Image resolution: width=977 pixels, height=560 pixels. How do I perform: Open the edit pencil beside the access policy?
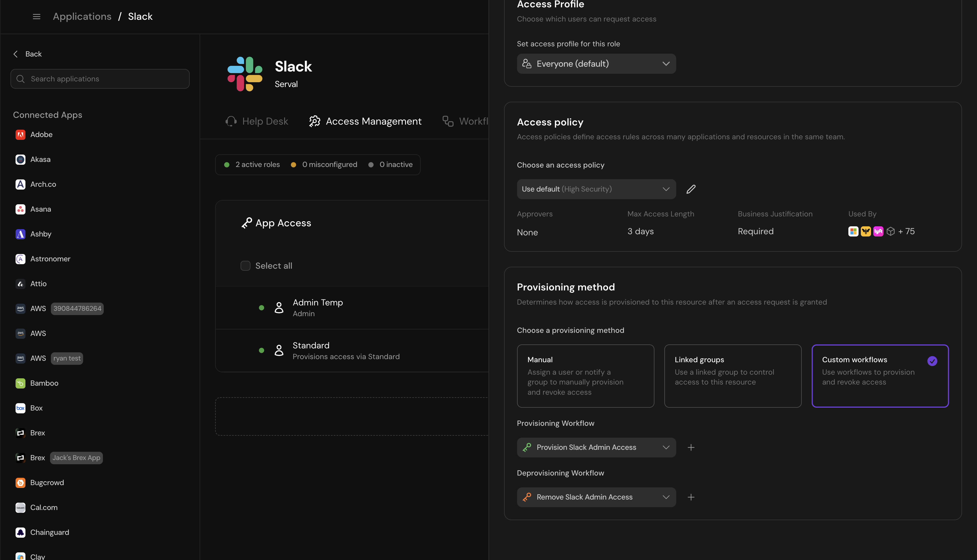(x=691, y=189)
